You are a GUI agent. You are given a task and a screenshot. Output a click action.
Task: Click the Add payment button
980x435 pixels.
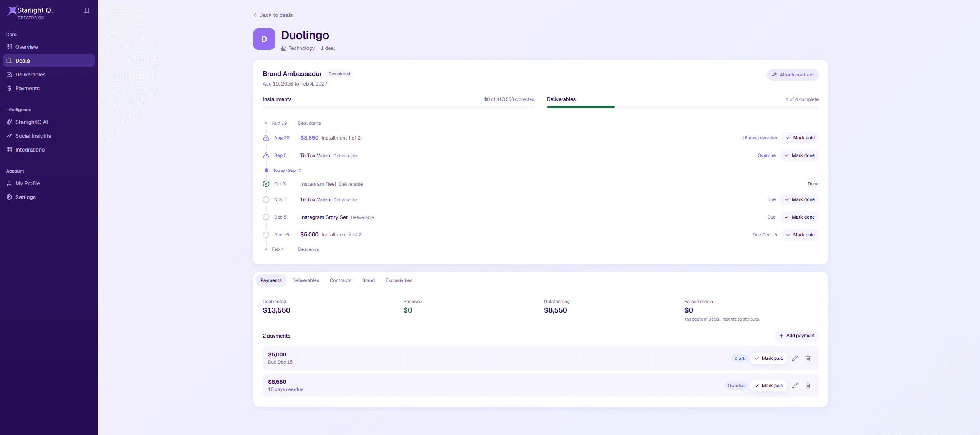(x=796, y=336)
